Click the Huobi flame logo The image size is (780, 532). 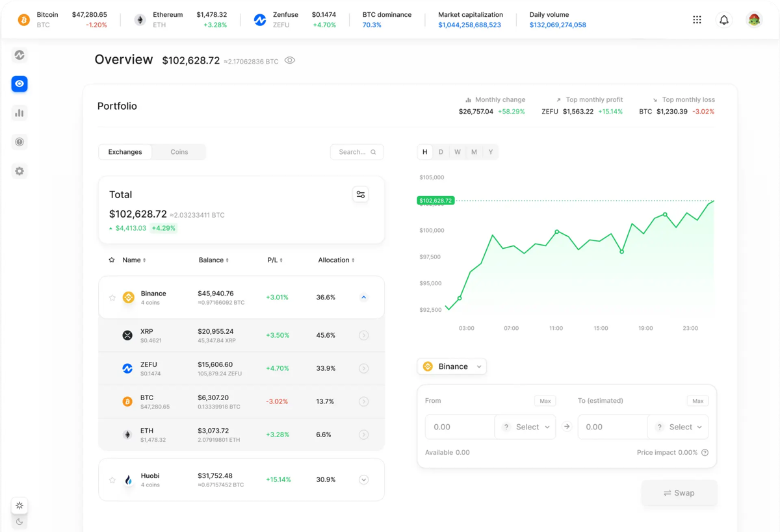point(129,480)
